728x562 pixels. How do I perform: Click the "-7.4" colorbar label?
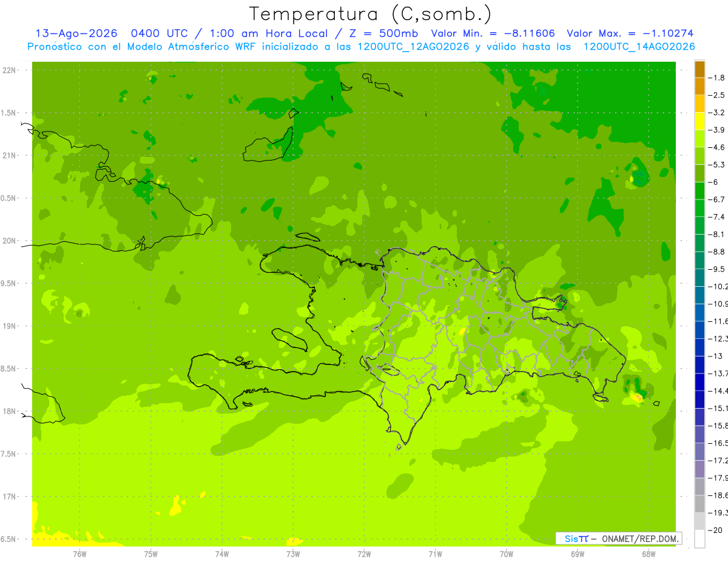[718, 217]
